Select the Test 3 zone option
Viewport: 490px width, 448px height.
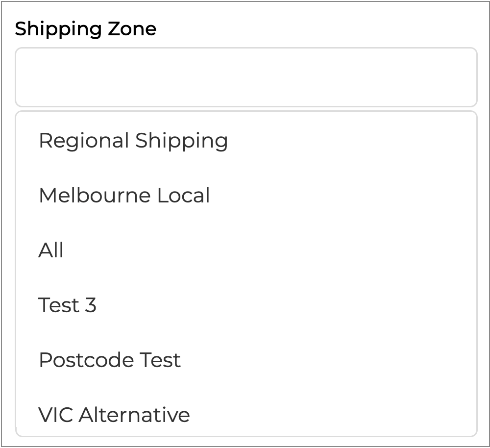[67, 305]
